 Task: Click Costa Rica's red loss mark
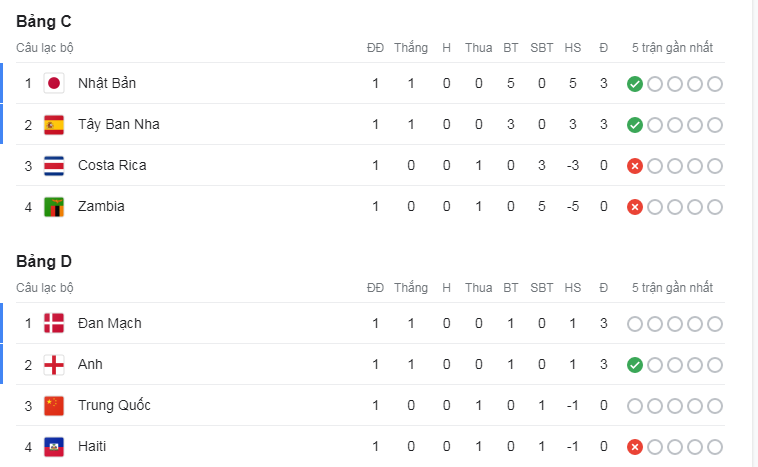pyautogui.click(x=635, y=166)
